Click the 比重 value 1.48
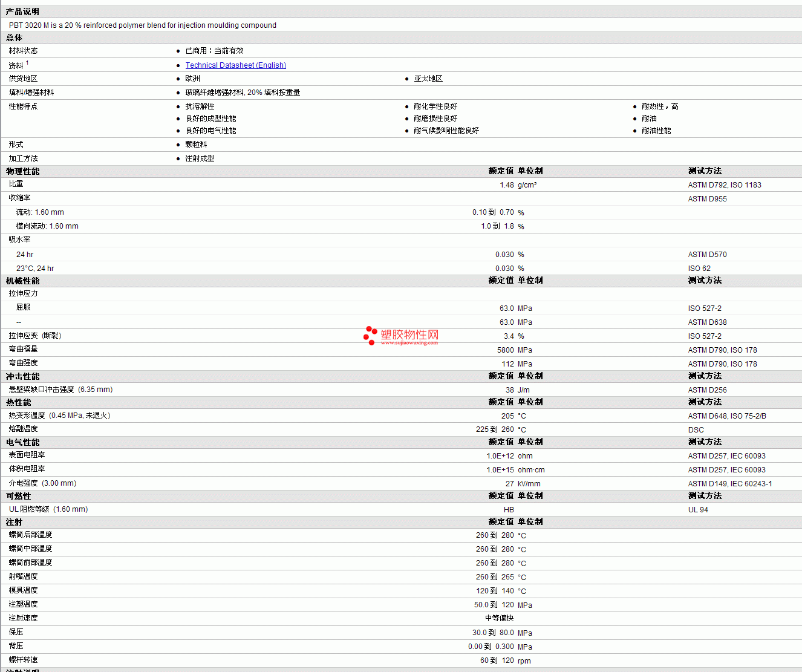802x672 pixels. [506, 185]
